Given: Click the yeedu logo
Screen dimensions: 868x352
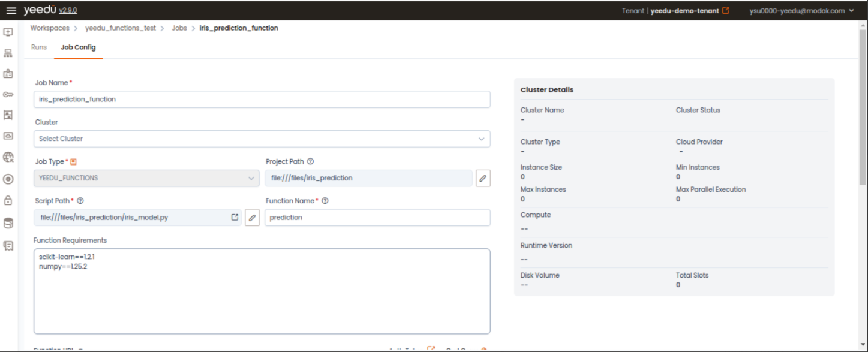Looking at the screenshot, I should pyautogui.click(x=39, y=10).
